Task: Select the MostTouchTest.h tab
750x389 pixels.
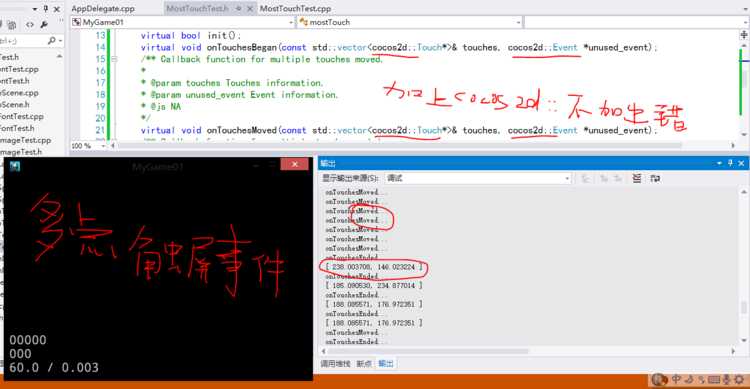Action: coord(197,9)
